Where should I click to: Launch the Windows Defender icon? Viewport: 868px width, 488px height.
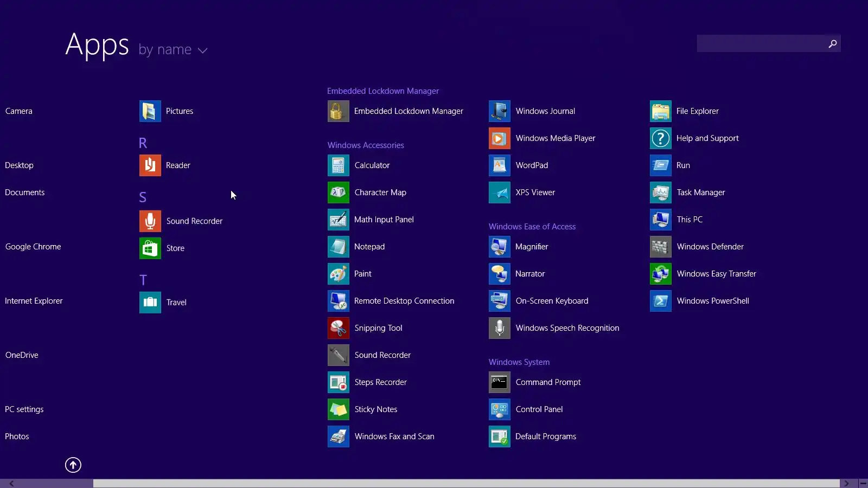point(661,247)
